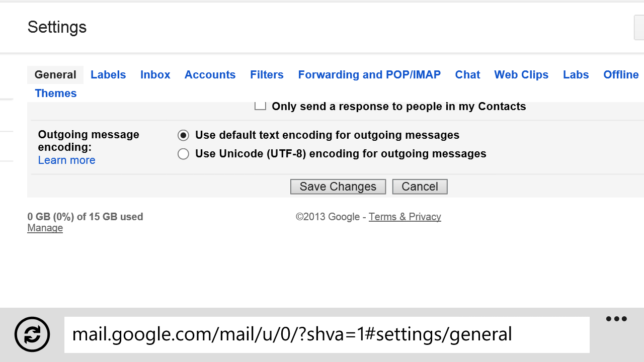644x362 pixels.
Task: Open the Themes tab
Action: pos(56,94)
